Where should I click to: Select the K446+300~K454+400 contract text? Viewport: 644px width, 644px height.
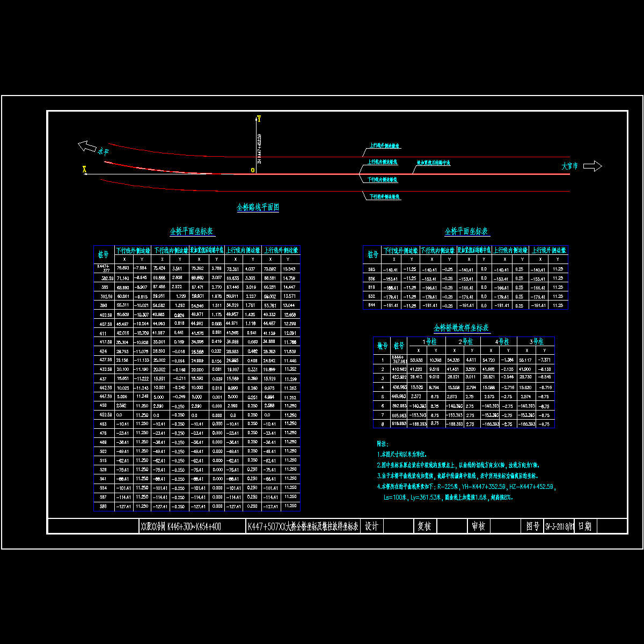[x=194, y=527]
